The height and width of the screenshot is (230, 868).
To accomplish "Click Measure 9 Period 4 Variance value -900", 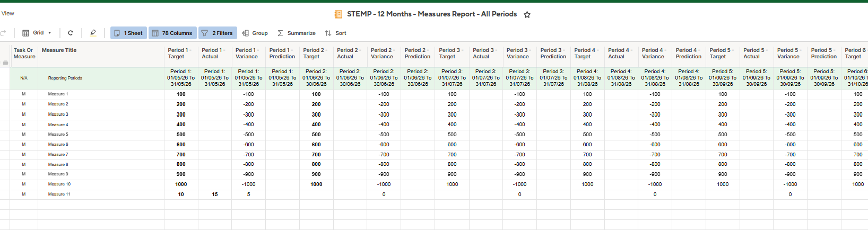I will pos(655,174).
